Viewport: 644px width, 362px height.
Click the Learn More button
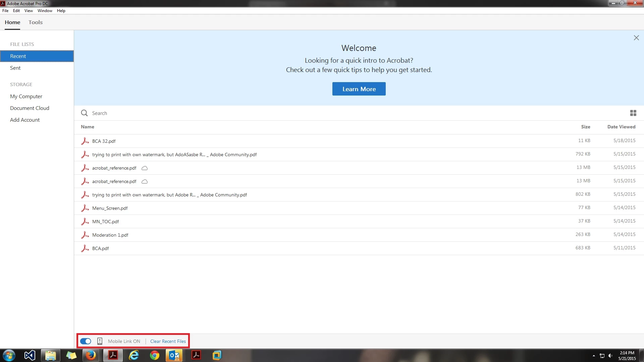tap(359, 89)
